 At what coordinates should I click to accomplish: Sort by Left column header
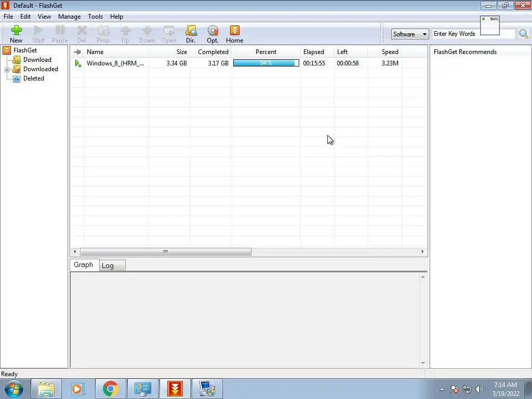coord(351,52)
